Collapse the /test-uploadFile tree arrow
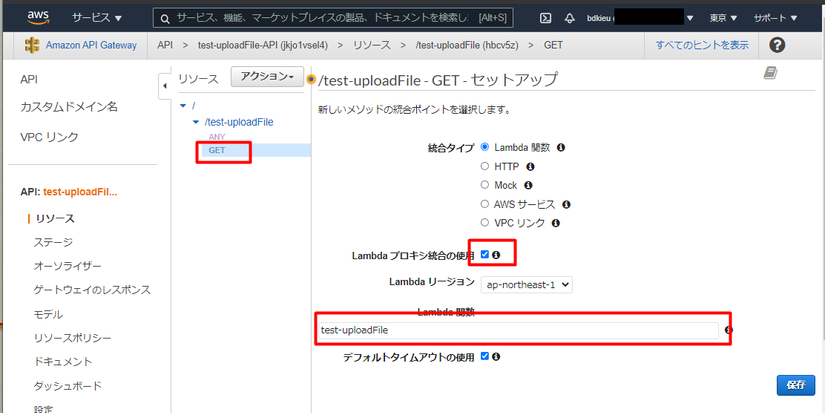This screenshot has height=413, width=825. coord(196,122)
